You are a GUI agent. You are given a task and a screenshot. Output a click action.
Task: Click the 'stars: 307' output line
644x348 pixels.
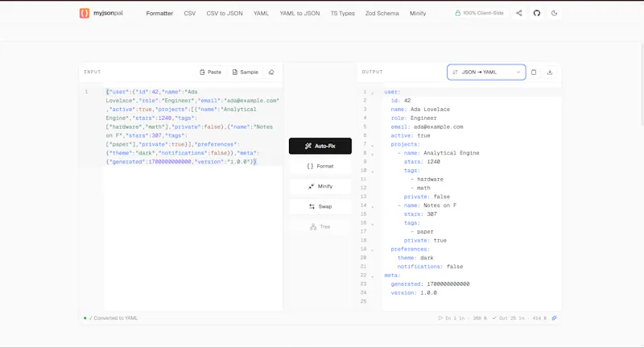[x=420, y=214]
